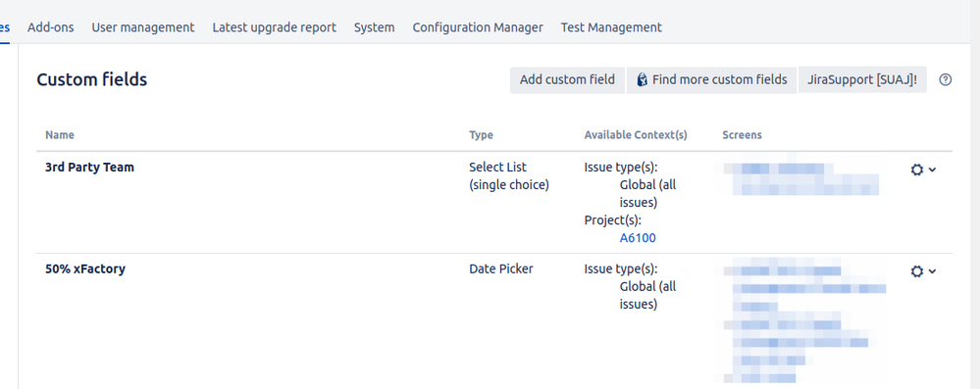Viewport: 980px width, 389px height.
Task: Click the help question mark icon
Action: tap(946, 80)
